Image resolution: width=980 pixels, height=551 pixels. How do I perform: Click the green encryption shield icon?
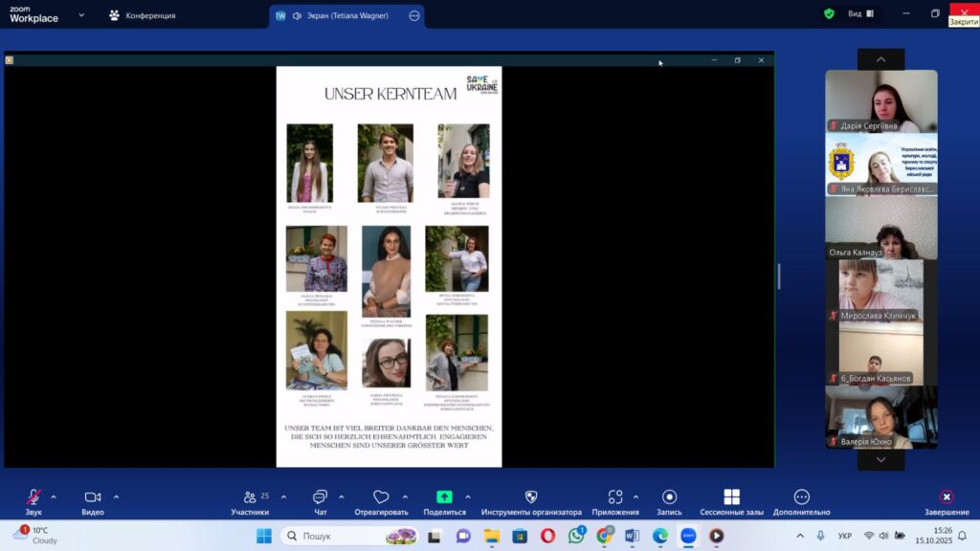click(x=829, y=14)
